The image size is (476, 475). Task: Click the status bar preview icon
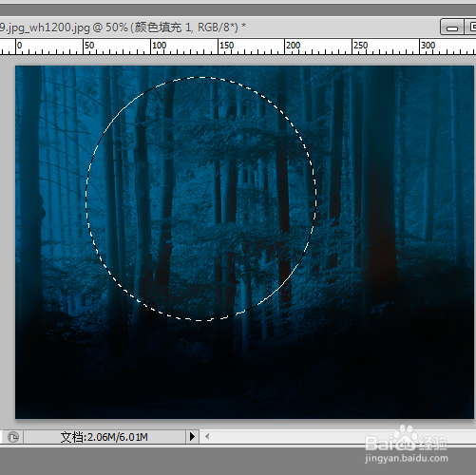[x=13, y=437]
